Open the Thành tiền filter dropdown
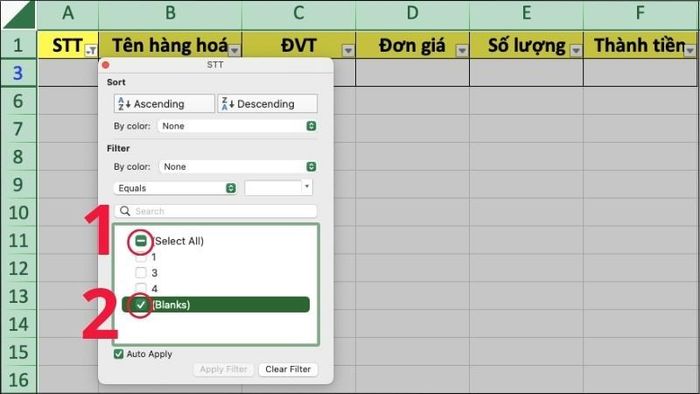Viewport: 700px width, 394px height. (x=690, y=51)
